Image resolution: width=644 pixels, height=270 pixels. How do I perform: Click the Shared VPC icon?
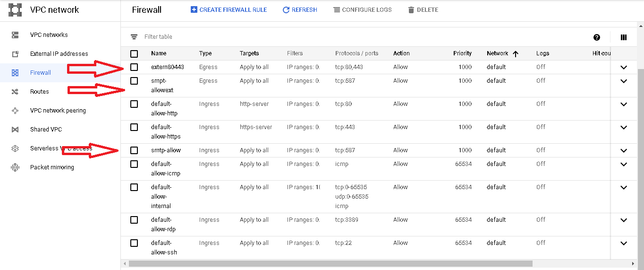pos(15,130)
